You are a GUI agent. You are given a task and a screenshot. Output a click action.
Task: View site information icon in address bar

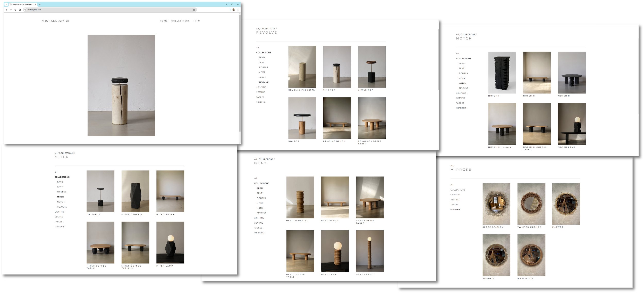coord(25,10)
